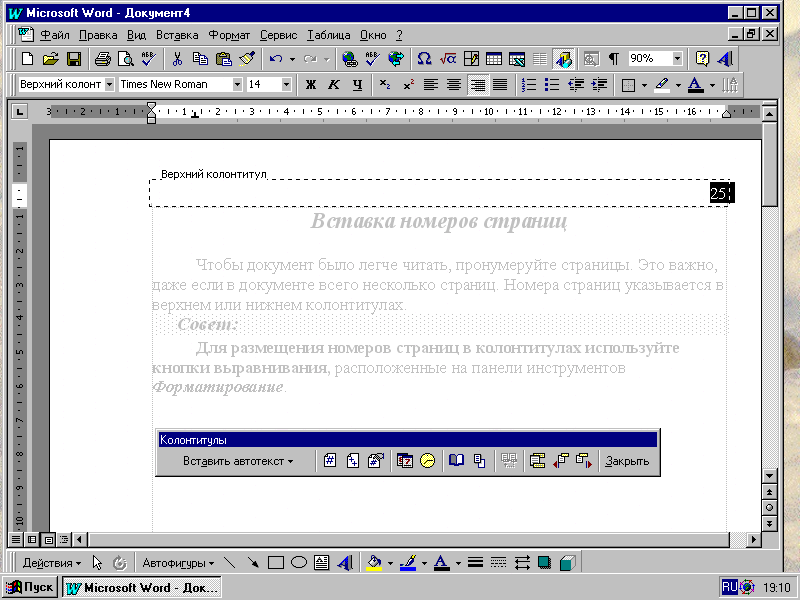Select the Format Painter brush icon
Screen dimensions: 800x600
247,59
